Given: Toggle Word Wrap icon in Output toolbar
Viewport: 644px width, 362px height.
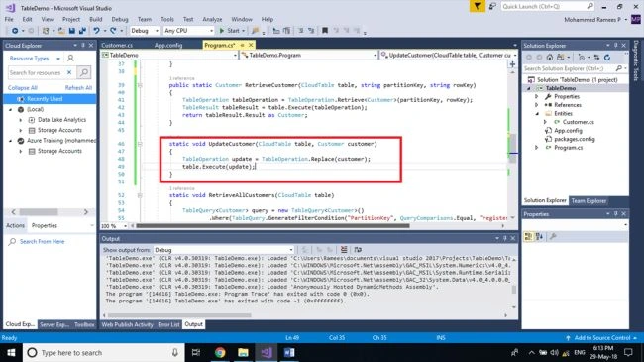Looking at the screenshot, I should (x=358, y=249).
